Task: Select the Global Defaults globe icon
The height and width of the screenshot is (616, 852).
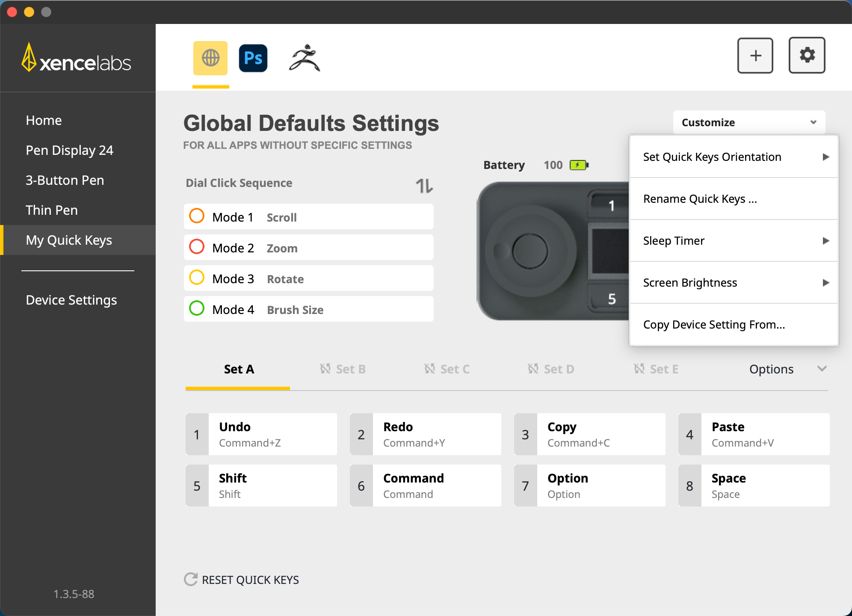Action: coord(210,58)
